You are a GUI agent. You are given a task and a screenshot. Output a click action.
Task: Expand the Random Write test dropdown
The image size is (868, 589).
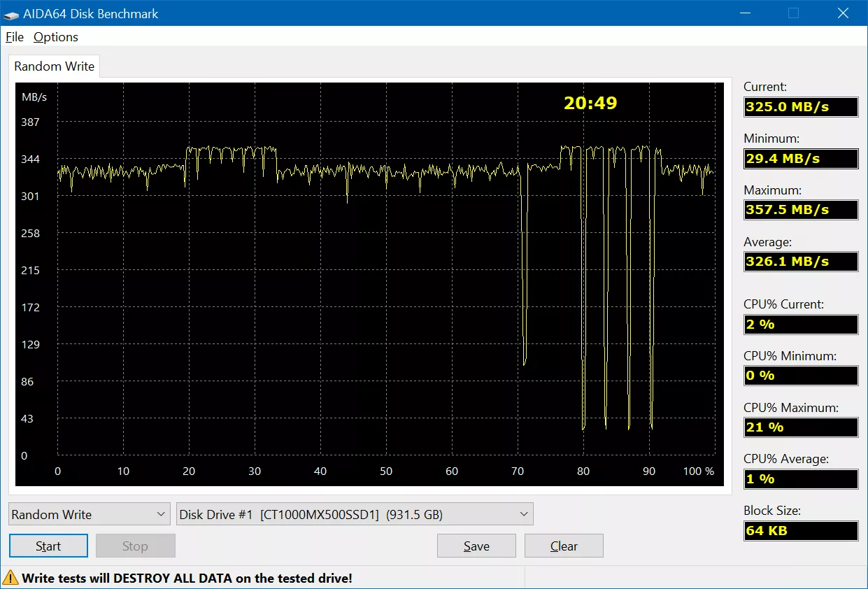pos(90,514)
